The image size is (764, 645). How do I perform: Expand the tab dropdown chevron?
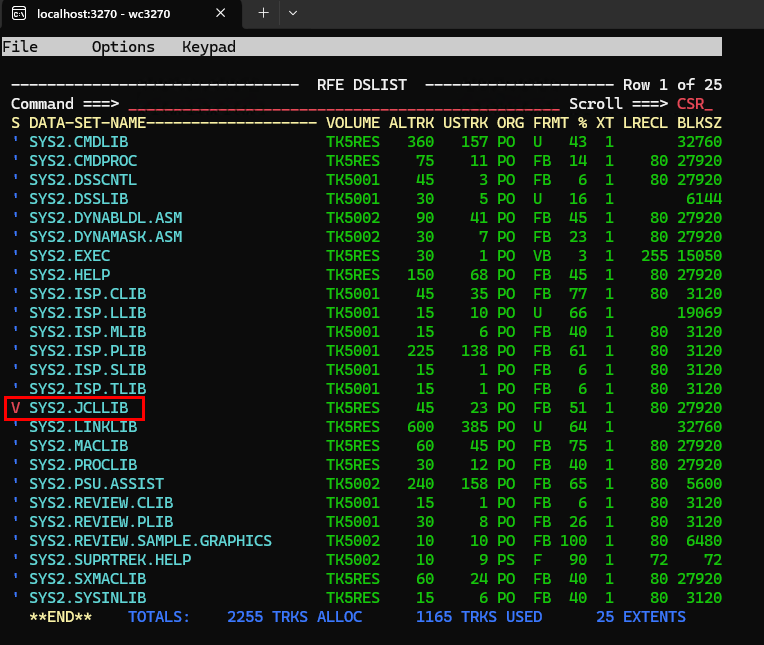[293, 13]
